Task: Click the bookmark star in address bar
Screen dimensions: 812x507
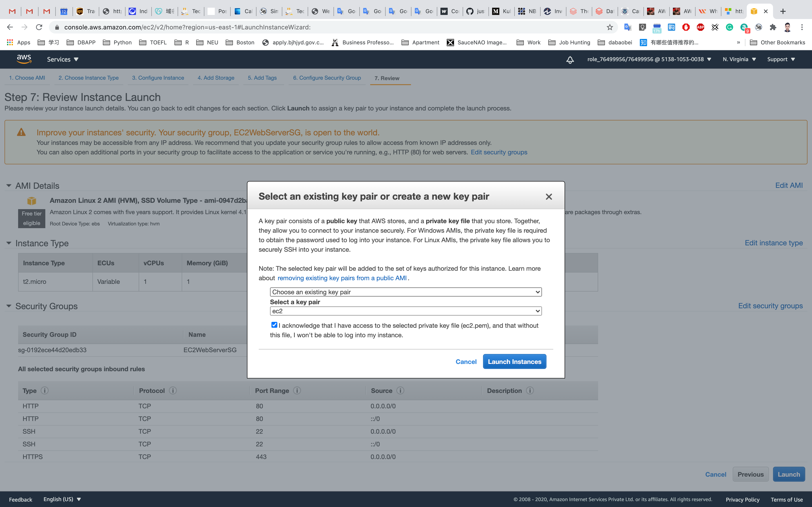Action: pyautogui.click(x=610, y=27)
